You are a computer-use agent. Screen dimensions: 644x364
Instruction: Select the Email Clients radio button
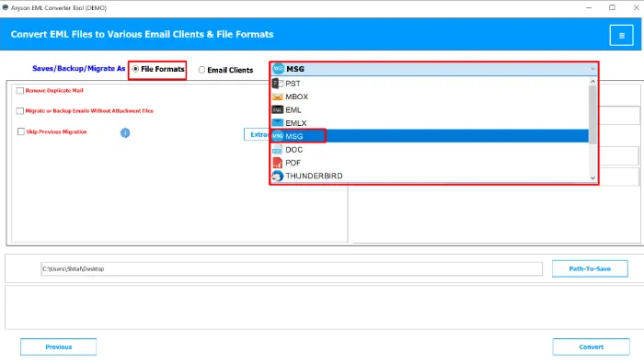coord(201,70)
